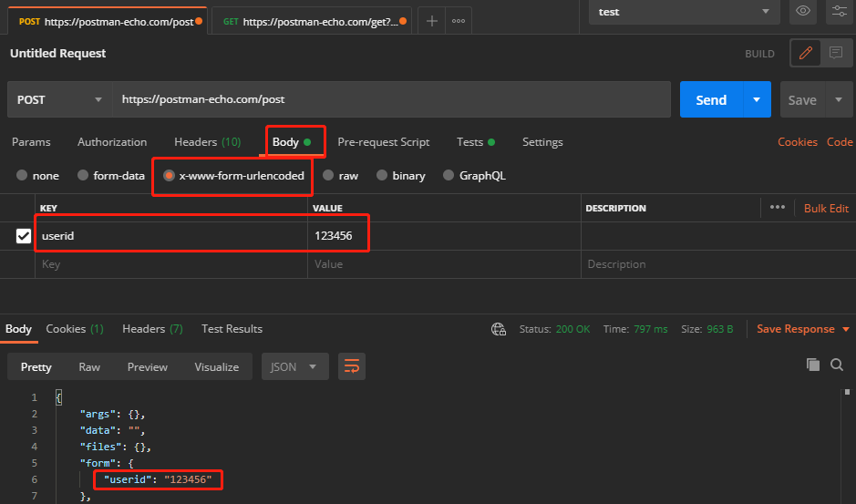Switch response view to Visualize
856x504 pixels.
(217, 366)
